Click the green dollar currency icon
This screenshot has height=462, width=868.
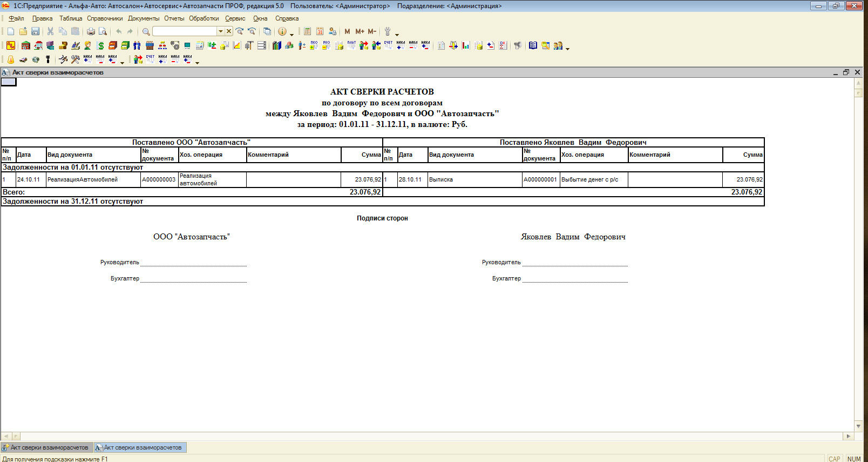coord(100,45)
